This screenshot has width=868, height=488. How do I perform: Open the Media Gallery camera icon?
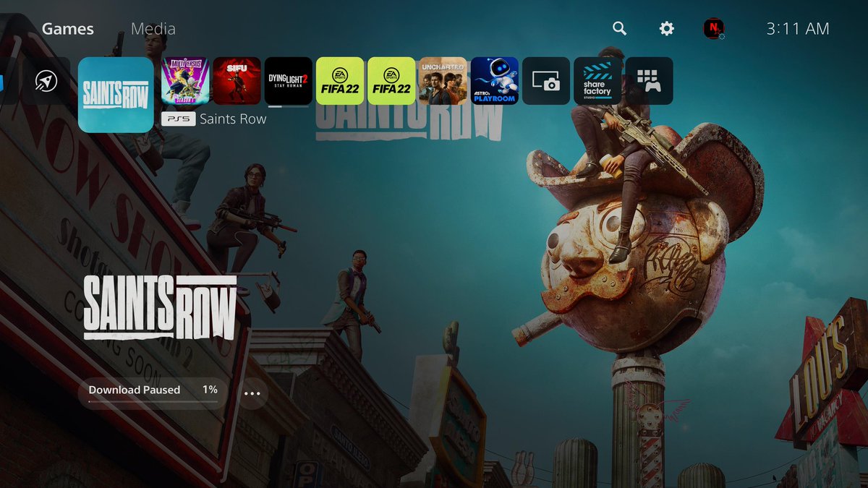[x=546, y=81]
